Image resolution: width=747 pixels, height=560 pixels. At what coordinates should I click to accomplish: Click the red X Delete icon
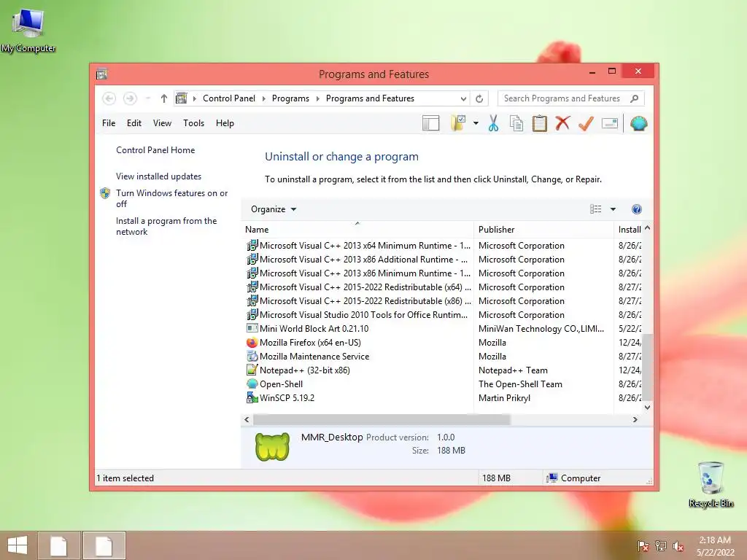pos(562,123)
